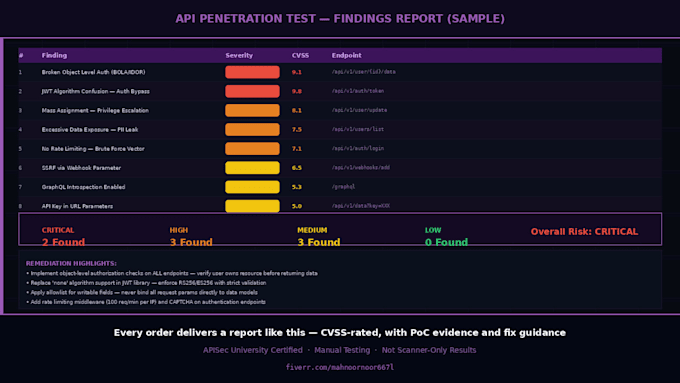Click finding "API Key in URL Parameters"

(77, 206)
